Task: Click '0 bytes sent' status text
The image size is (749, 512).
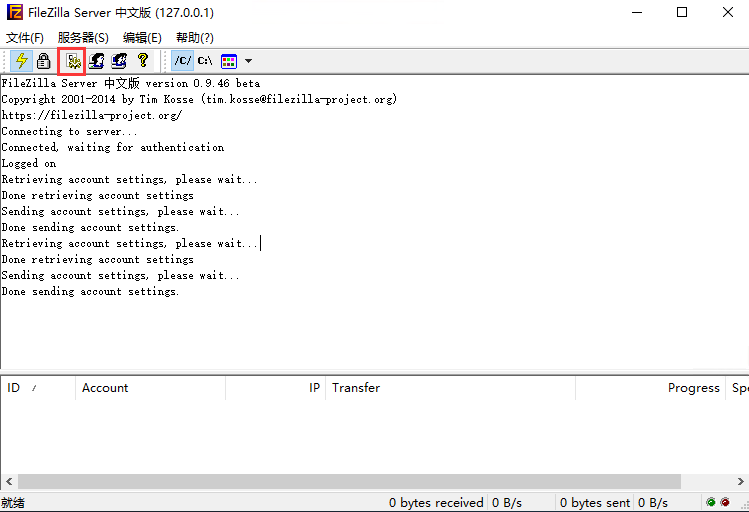Action: pyautogui.click(x=595, y=503)
